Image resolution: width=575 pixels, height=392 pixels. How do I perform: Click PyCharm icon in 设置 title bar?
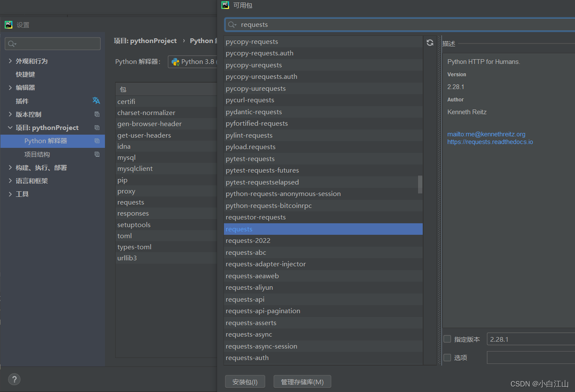[9, 25]
